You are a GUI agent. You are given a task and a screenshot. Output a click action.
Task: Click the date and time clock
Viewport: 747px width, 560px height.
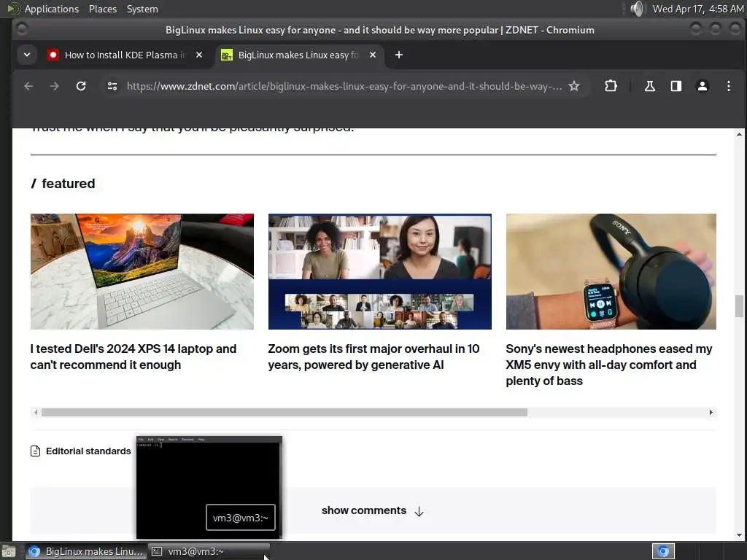pyautogui.click(x=698, y=9)
